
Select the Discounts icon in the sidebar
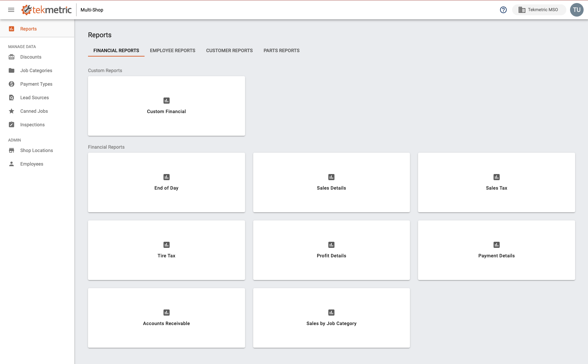(x=11, y=57)
